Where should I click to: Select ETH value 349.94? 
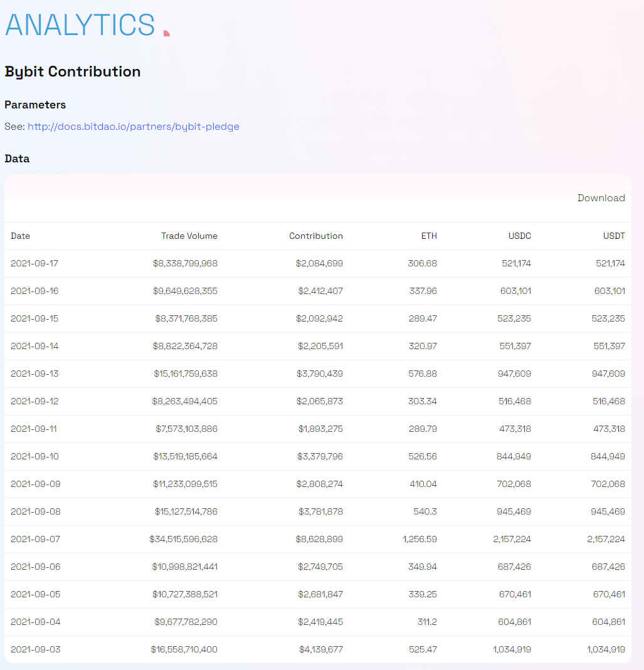(423, 567)
